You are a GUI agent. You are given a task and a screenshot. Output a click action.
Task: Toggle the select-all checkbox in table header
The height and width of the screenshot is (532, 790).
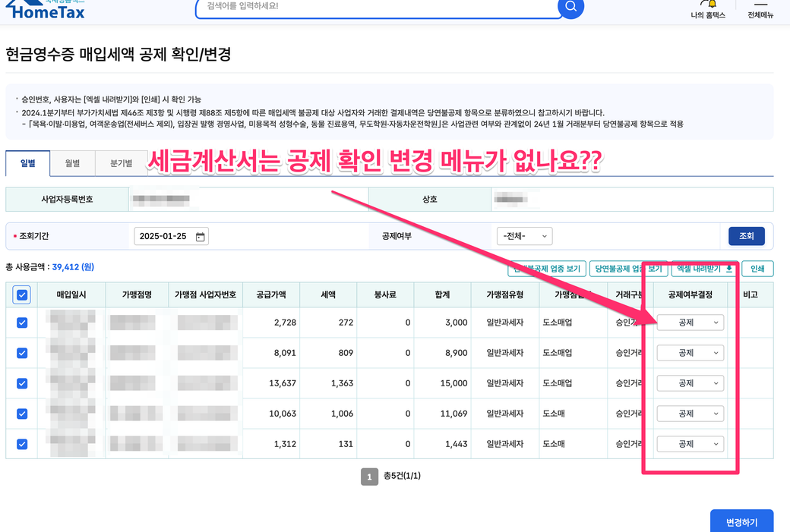click(x=22, y=295)
